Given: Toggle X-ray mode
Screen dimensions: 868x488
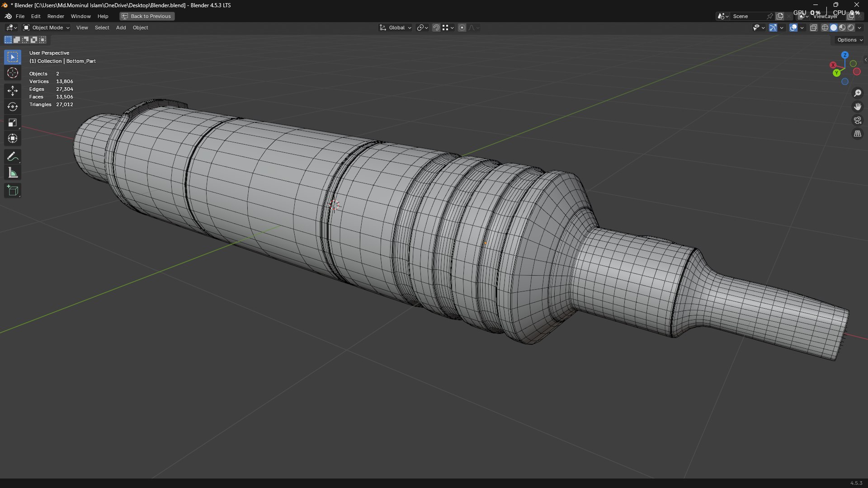Looking at the screenshot, I should click(813, 28).
